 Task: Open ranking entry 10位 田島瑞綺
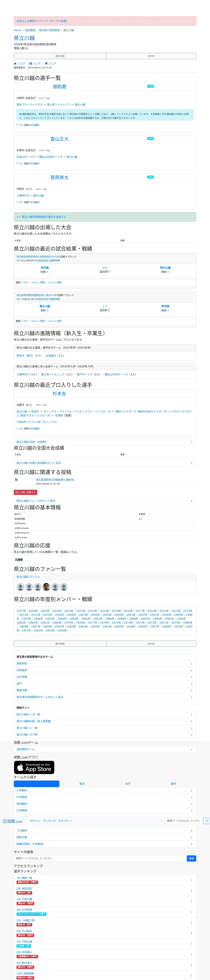105,975
